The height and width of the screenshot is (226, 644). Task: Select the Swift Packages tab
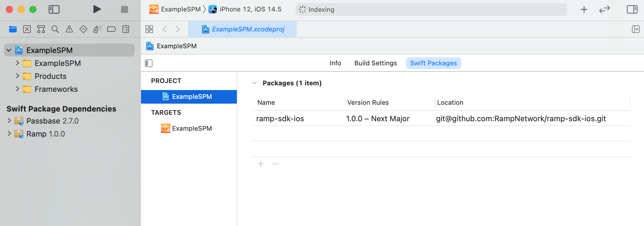[434, 63]
